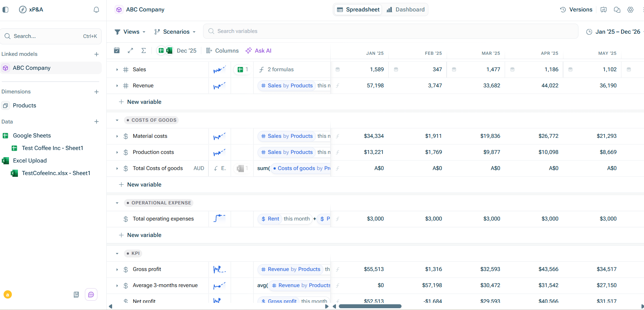Open the comments icon in top bar
Image resolution: width=644 pixels, height=310 pixels.
[x=617, y=10]
